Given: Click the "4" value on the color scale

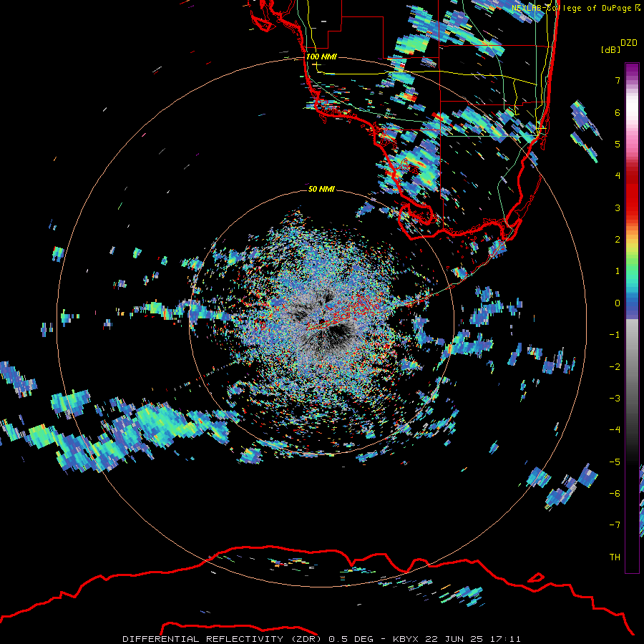Looking at the screenshot, I should point(618,176).
